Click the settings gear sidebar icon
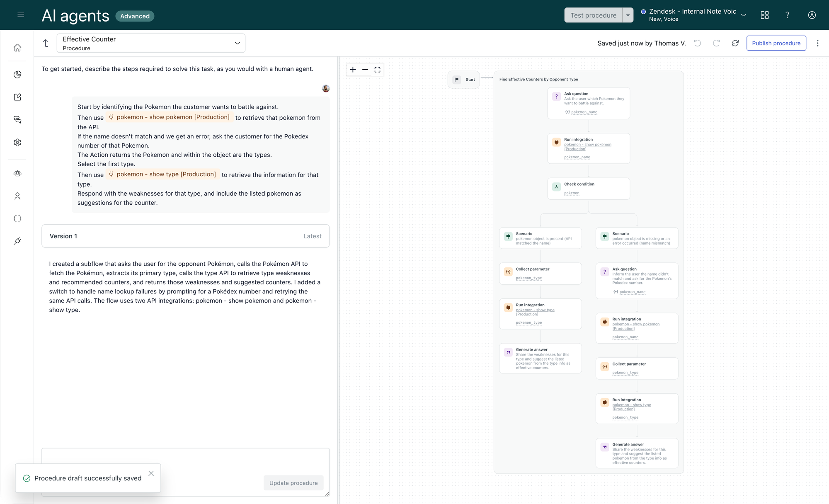This screenshot has width=829, height=504. pyautogui.click(x=17, y=143)
